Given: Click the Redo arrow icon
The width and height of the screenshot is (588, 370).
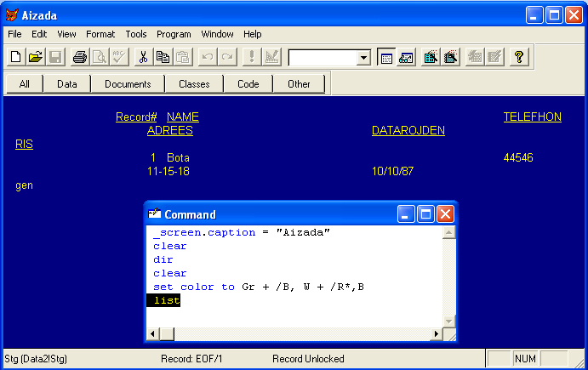Looking at the screenshot, I should 227,57.
